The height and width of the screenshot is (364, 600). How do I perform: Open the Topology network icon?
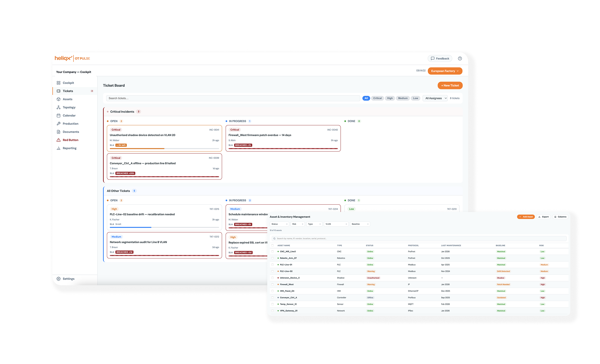coord(59,107)
